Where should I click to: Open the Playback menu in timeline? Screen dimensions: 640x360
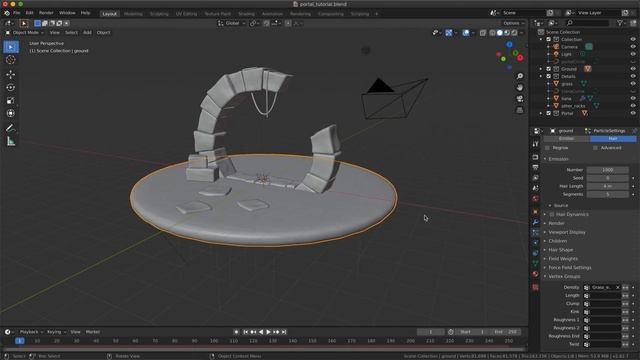pos(31,332)
